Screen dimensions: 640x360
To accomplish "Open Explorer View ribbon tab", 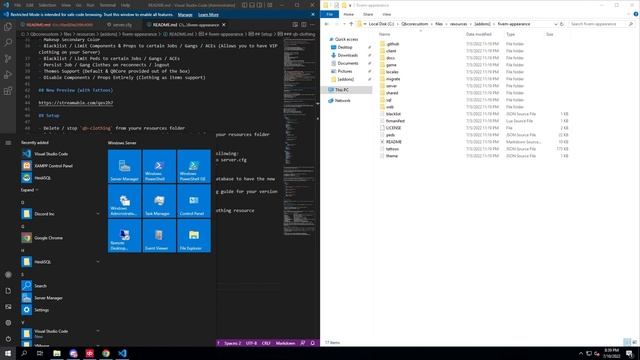I will (387, 14).
